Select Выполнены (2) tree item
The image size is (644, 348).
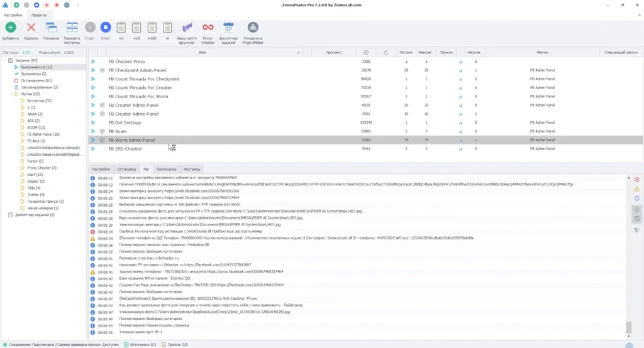(x=34, y=74)
